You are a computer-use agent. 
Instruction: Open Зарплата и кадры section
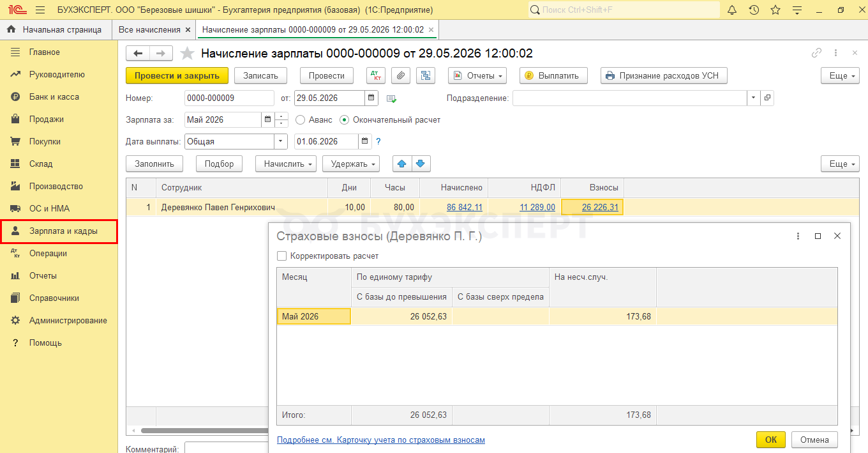point(59,231)
